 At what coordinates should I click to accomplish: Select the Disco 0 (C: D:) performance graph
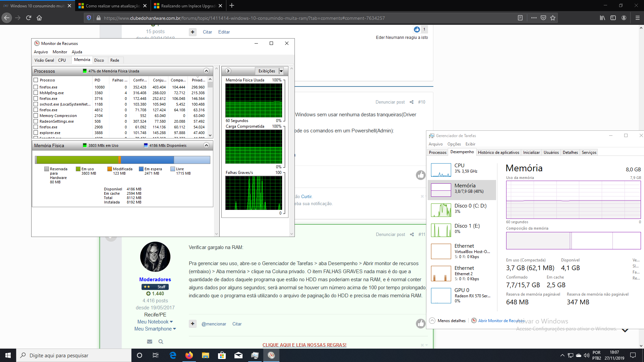coord(462,210)
